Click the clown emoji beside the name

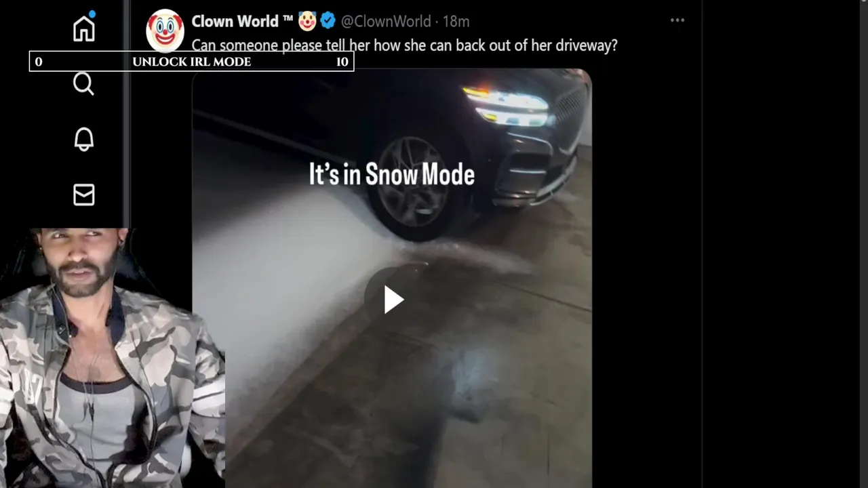(307, 21)
